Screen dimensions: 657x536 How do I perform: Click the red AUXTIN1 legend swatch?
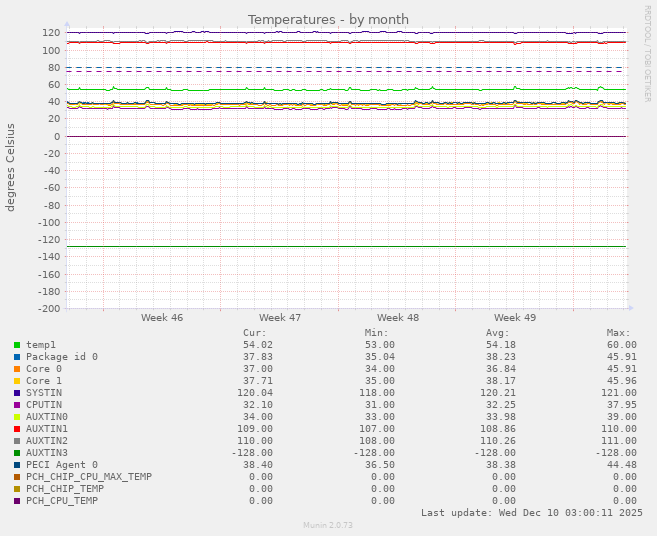coord(17,429)
